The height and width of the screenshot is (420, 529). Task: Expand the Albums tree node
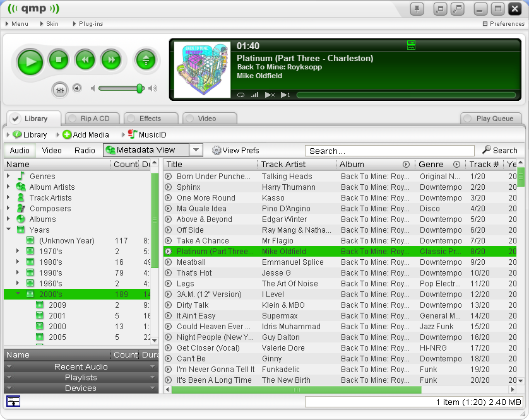8,219
